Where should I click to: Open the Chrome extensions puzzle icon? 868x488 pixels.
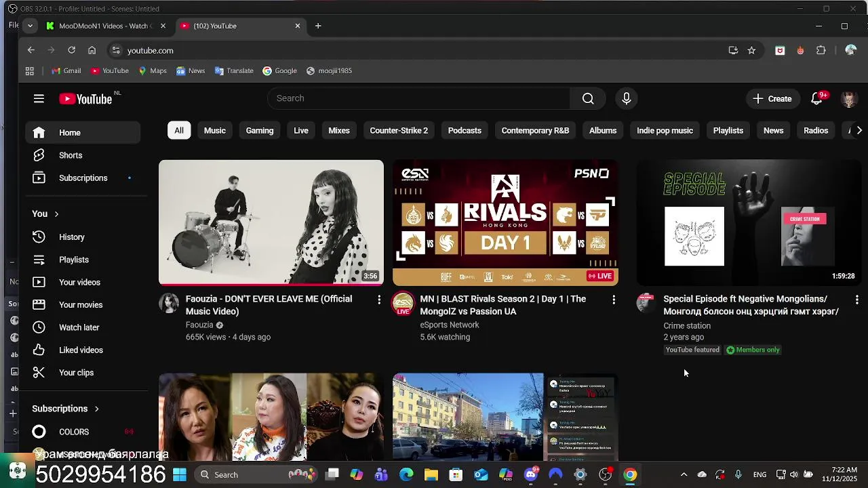tap(821, 50)
